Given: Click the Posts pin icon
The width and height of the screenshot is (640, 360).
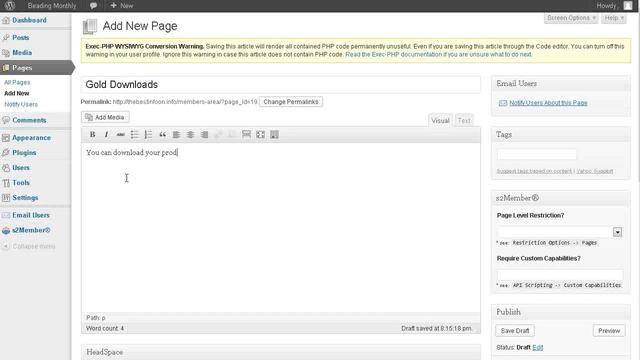Looking at the screenshot, I should point(6,38).
